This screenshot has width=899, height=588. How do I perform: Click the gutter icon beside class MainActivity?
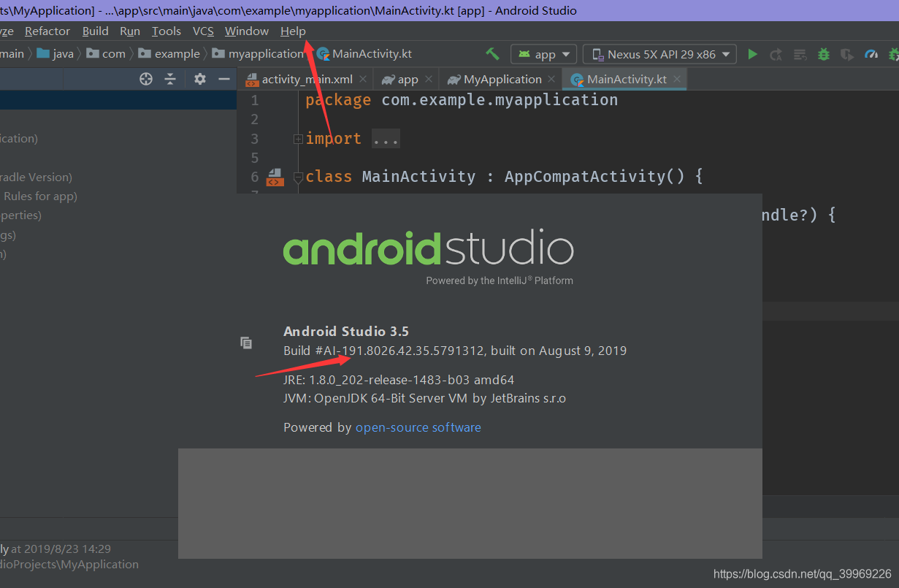point(275,176)
